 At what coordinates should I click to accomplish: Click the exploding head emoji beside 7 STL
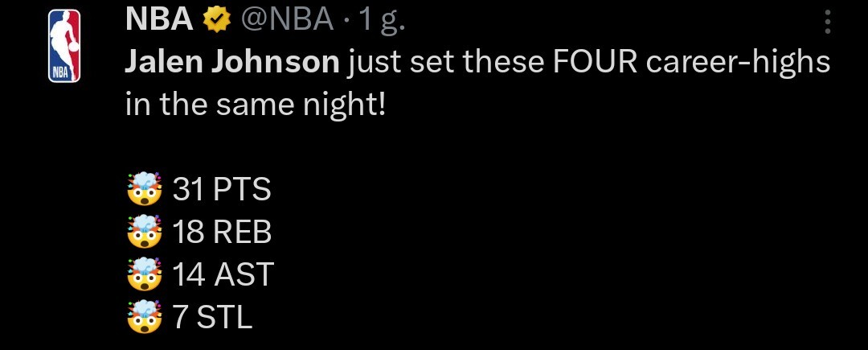coord(145,317)
